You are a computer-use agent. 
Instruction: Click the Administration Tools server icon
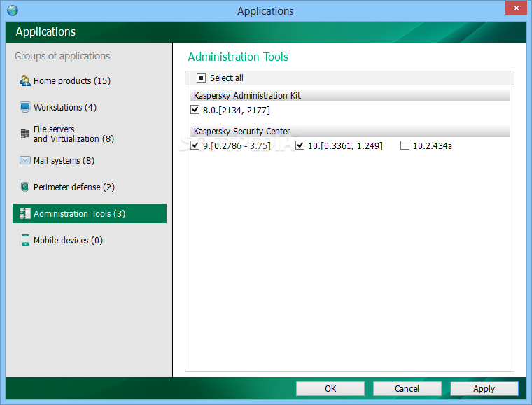(25, 213)
